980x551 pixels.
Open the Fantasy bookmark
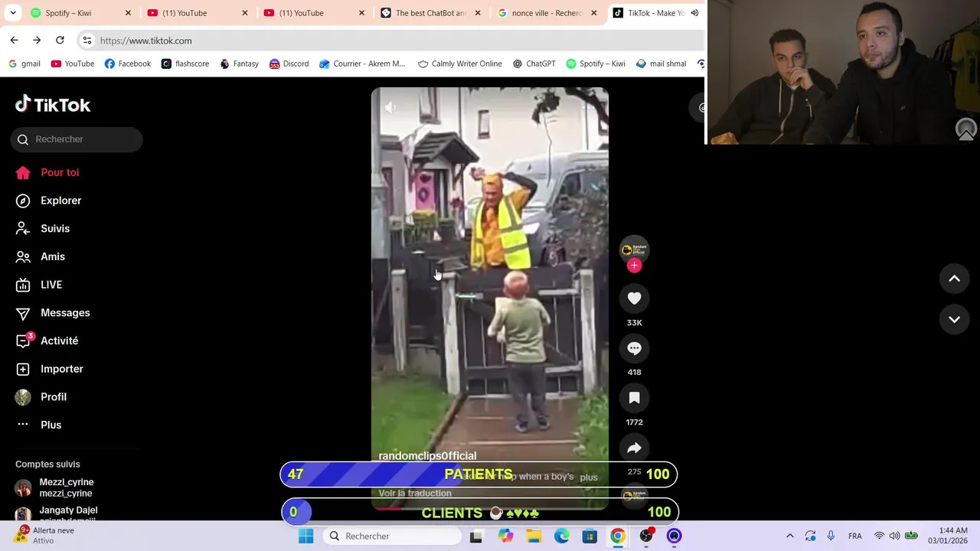[x=239, y=64]
